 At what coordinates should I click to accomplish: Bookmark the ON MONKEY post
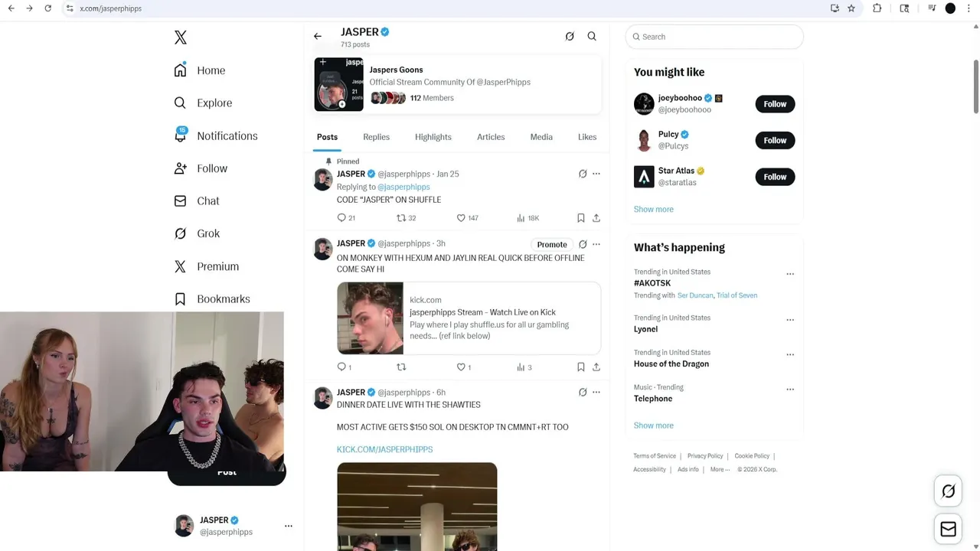[x=581, y=367]
